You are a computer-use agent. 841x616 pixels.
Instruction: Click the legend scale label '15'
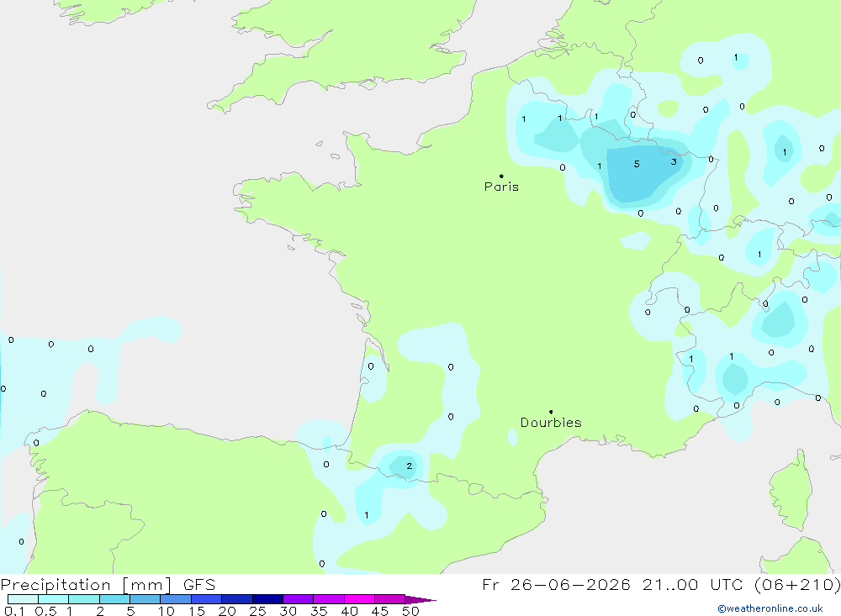tap(196, 611)
